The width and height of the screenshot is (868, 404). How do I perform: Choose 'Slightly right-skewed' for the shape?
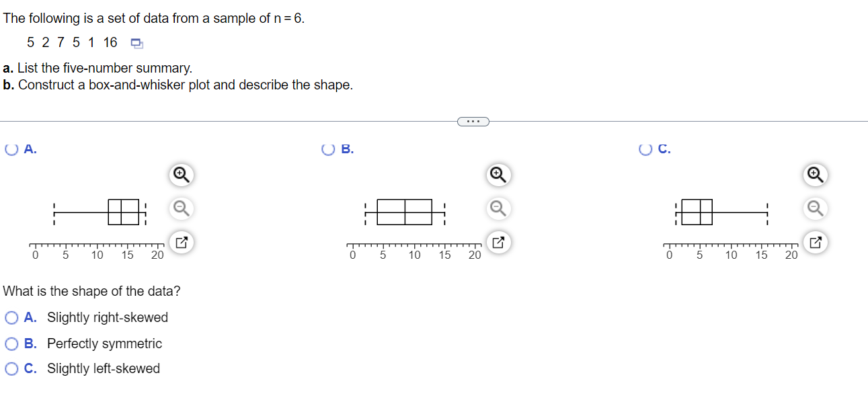11,317
